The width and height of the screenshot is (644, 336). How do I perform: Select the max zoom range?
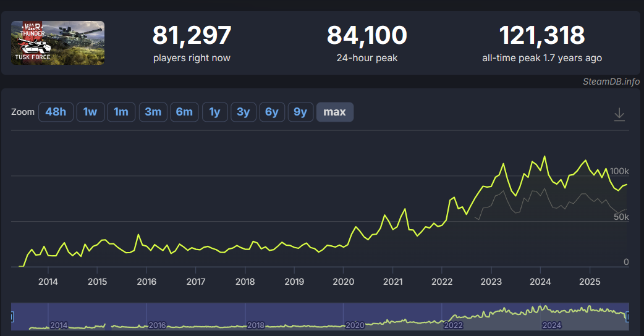point(335,112)
